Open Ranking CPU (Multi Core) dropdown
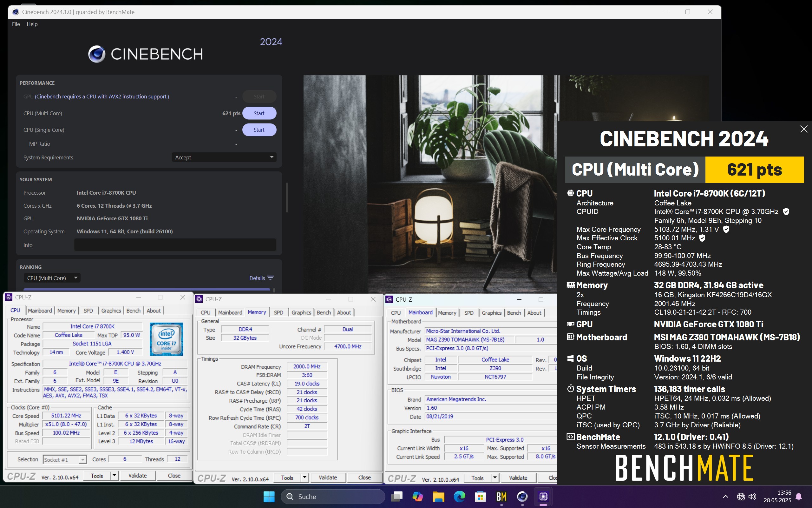This screenshot has height=508, width=812. 52,278
